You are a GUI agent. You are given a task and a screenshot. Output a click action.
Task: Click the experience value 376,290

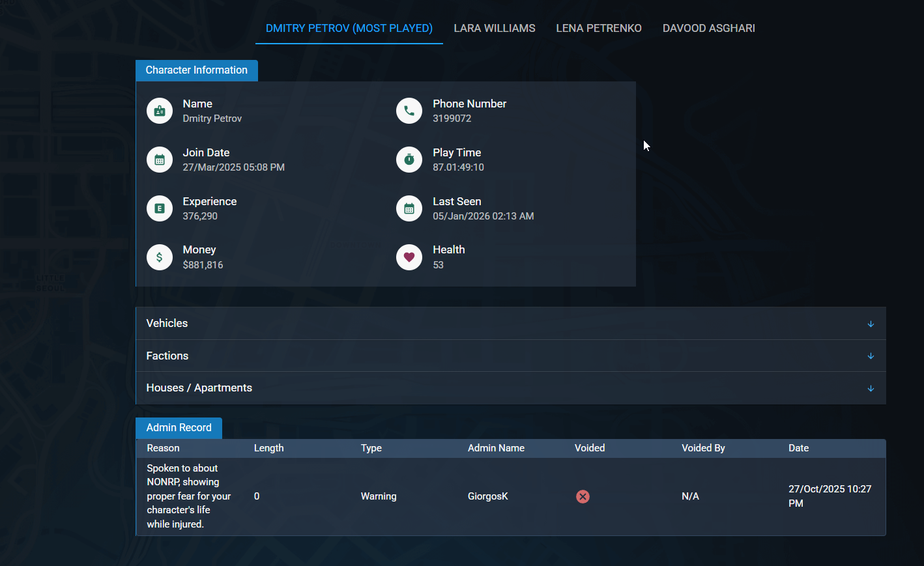coord(200,216)
